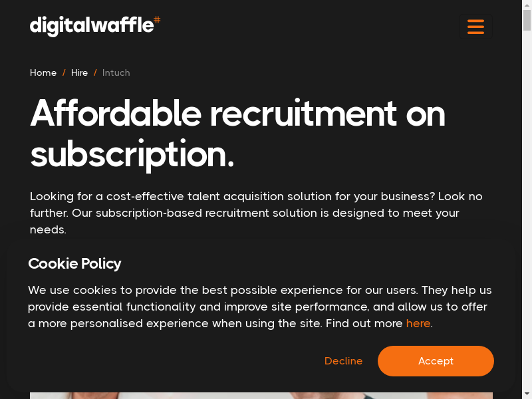Click the orange hash symbol in logo
Screen dimensions: 532x399
coord(157,20)
